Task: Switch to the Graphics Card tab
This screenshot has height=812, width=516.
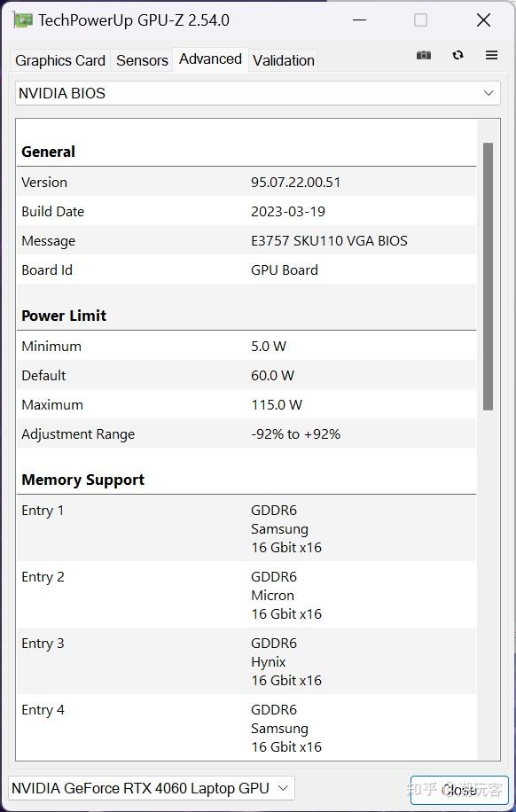Action: click(x=59, y=60)
